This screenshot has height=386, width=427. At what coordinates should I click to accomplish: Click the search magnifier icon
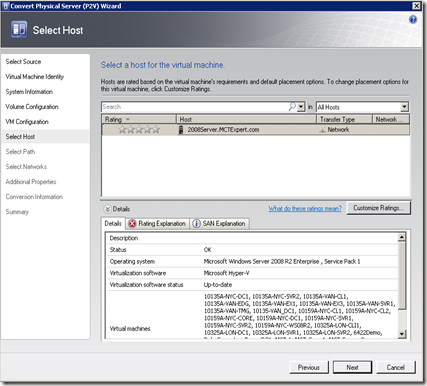[x=292, y=107]
